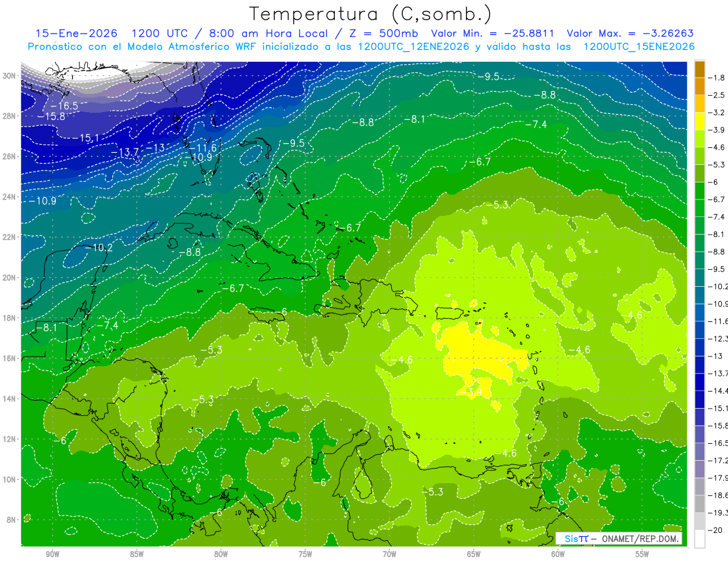Click the latitude axis label "14N"
This screenshot has height=562, width=728.
coord(10,398)
